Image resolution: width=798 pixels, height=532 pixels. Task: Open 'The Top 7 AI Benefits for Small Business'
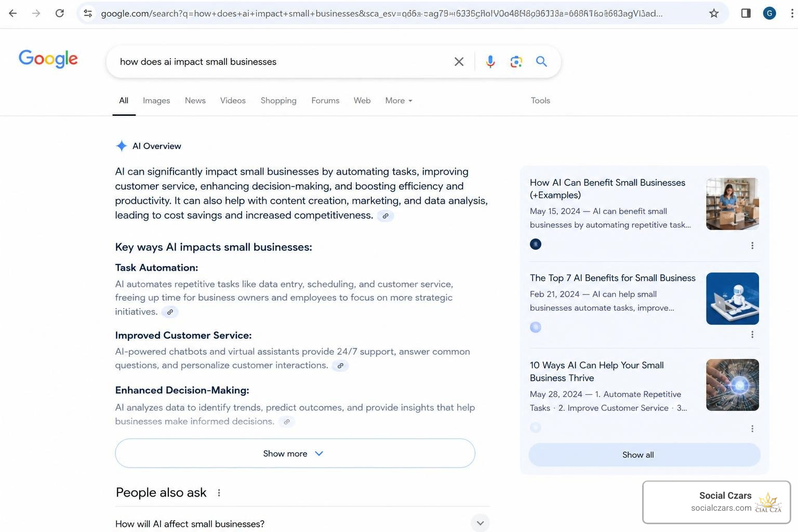coord(613,278)
